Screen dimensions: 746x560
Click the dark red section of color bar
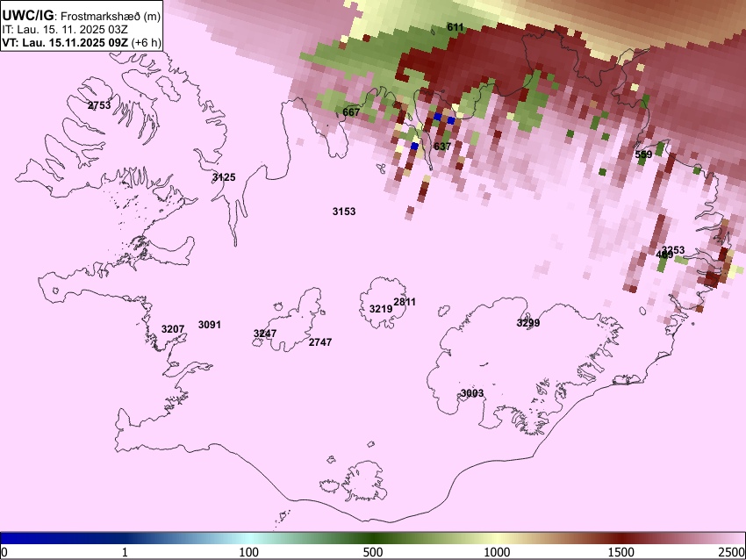(x=621, y=539)
